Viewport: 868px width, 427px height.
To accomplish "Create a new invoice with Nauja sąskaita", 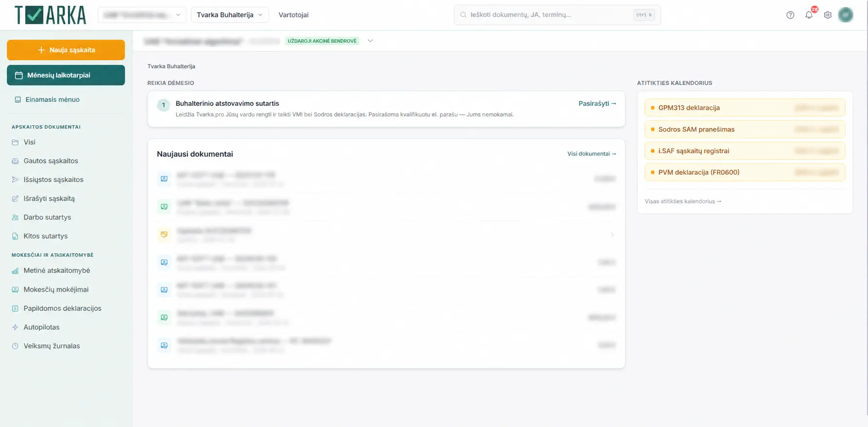I will 66,50.
